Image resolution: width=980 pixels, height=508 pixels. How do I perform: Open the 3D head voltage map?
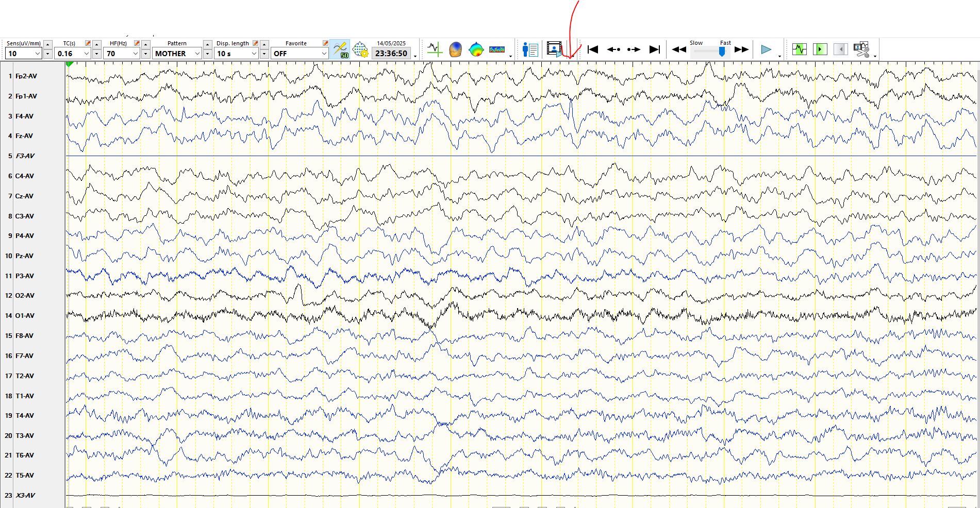click(x=455, y=49)
